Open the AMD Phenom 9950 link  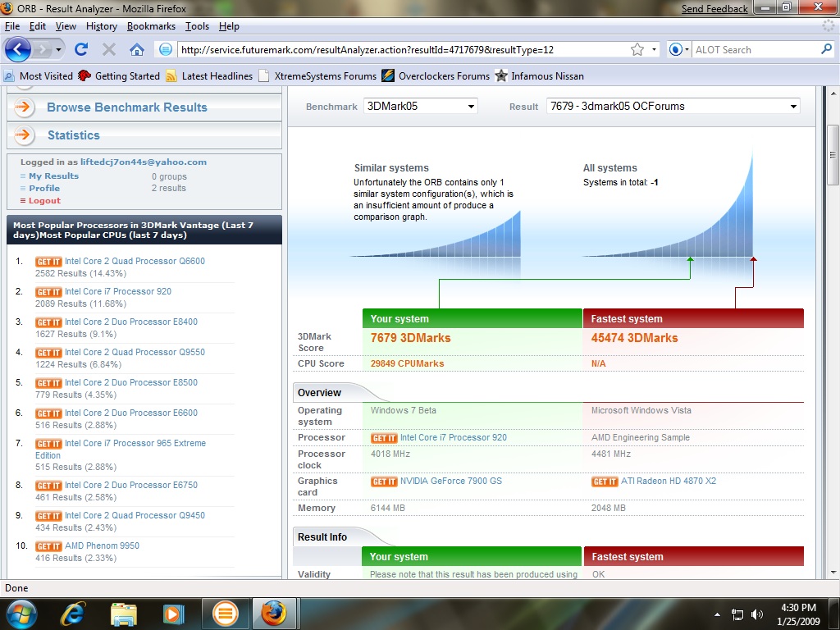(x=102, y=546)
